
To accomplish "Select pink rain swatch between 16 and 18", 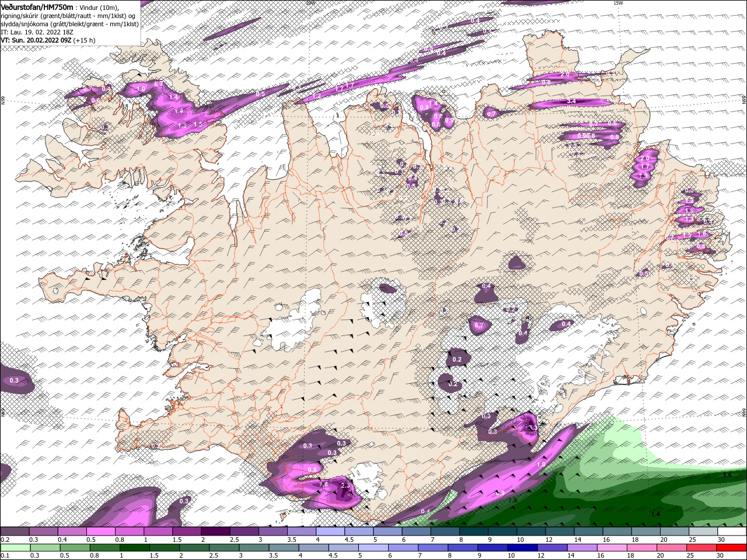I will tap(613, 547).
